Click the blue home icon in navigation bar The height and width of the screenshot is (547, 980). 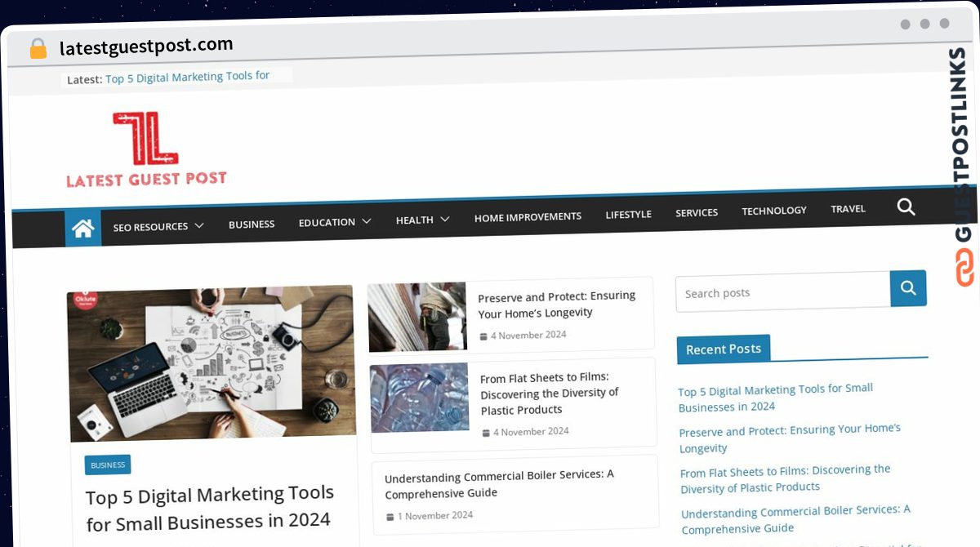pos(83,229)
